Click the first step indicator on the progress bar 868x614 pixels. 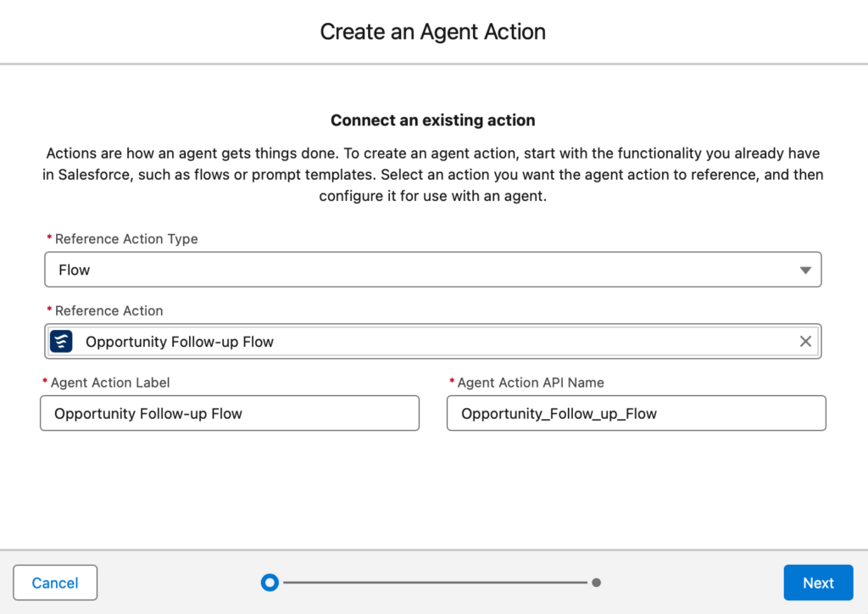click(x=270, y=583)
